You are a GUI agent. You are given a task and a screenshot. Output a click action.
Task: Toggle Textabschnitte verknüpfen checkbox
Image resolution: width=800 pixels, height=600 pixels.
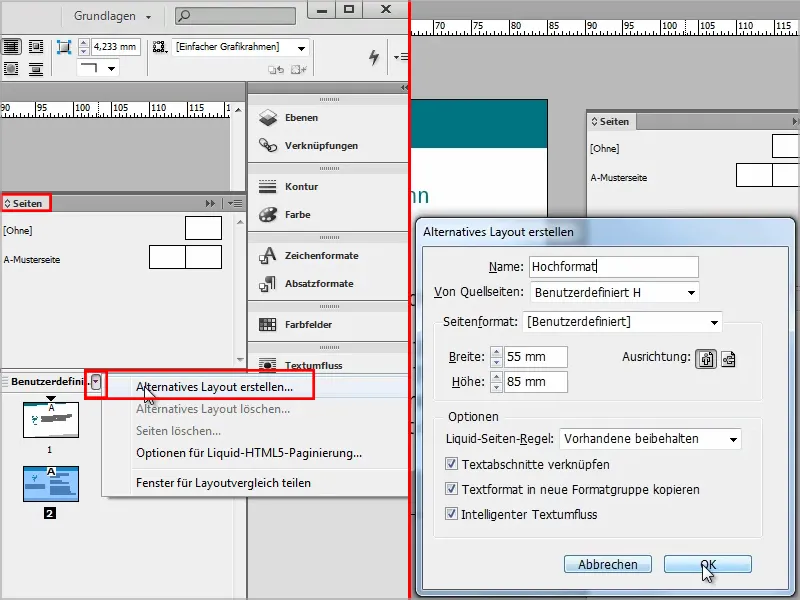click(451, 464)
